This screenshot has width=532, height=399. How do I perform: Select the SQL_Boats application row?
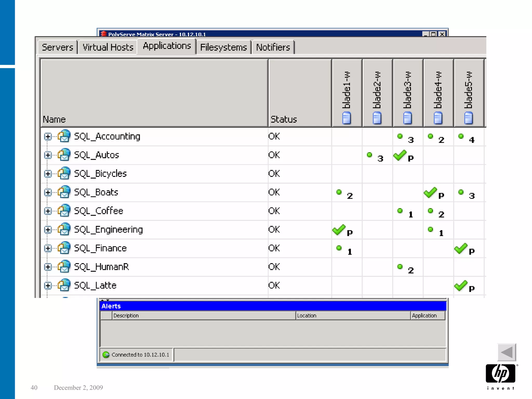(96, 192)
